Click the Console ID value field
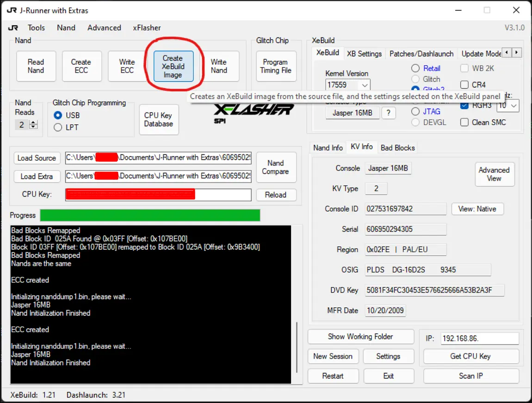Viewport: 532px width, 403px height. tap(406, 209)
